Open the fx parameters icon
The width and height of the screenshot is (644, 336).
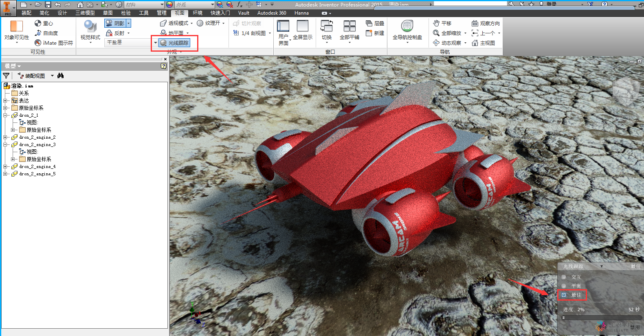click(x=240, y=4)
